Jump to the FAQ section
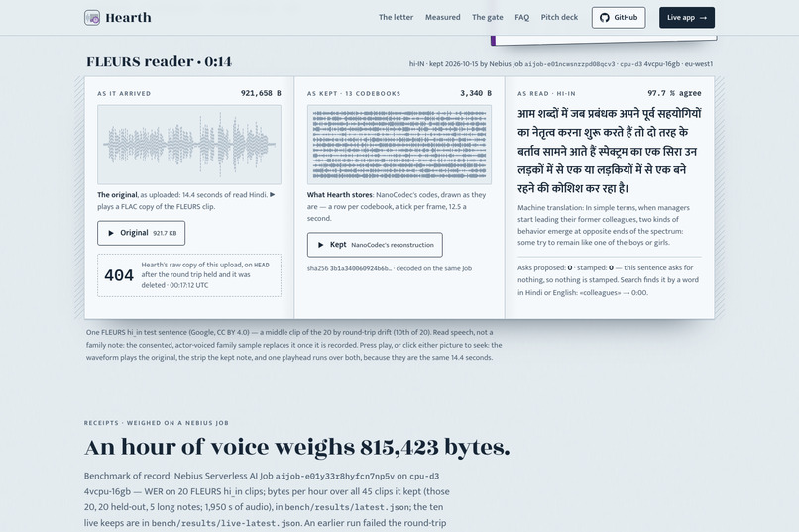This screenshot has height=532, width=799. click(521, 17)
